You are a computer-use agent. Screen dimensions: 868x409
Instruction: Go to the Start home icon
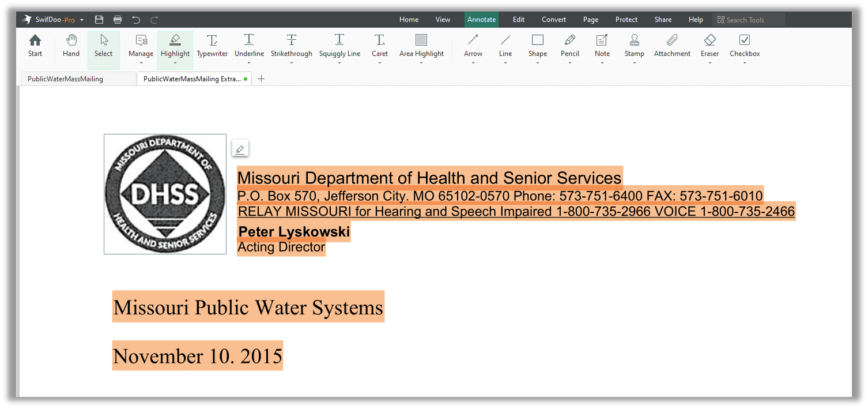pyautogui.click(x=35, y=40)
